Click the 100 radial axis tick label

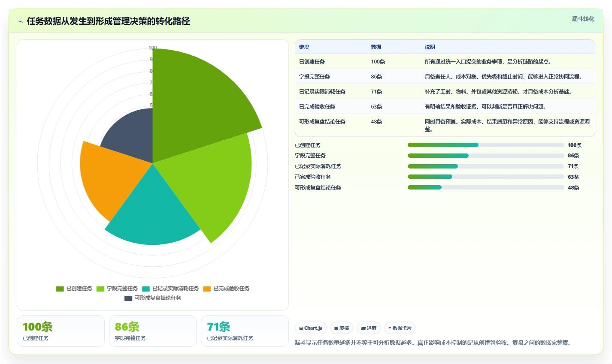tap(153, 48)
